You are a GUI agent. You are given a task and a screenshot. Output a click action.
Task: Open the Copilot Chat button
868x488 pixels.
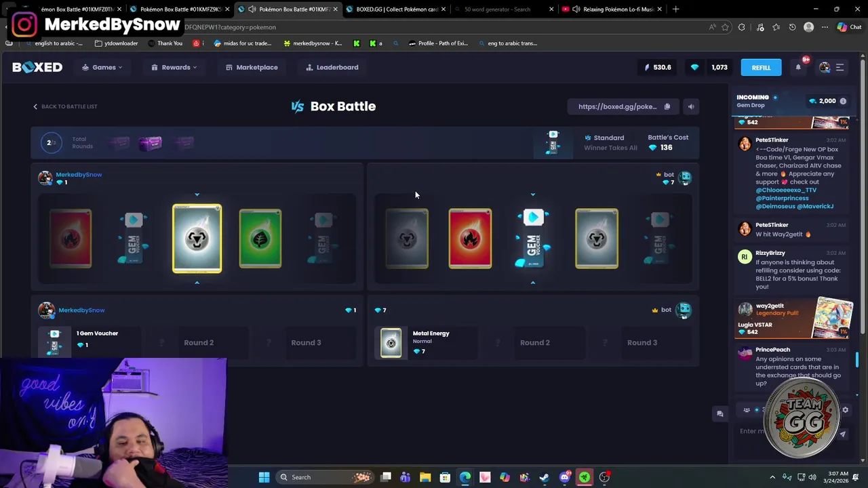pyautogui.click(x=849, y=27)
